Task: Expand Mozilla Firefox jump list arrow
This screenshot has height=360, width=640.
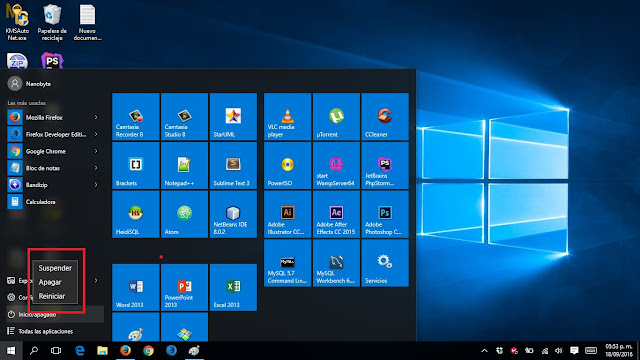Action: (x=96, y=118)
